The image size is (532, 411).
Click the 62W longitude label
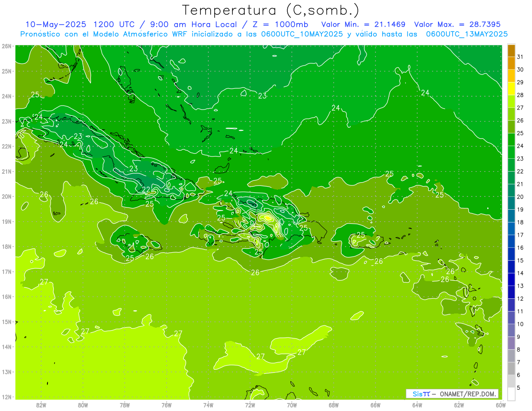(459, 405)
